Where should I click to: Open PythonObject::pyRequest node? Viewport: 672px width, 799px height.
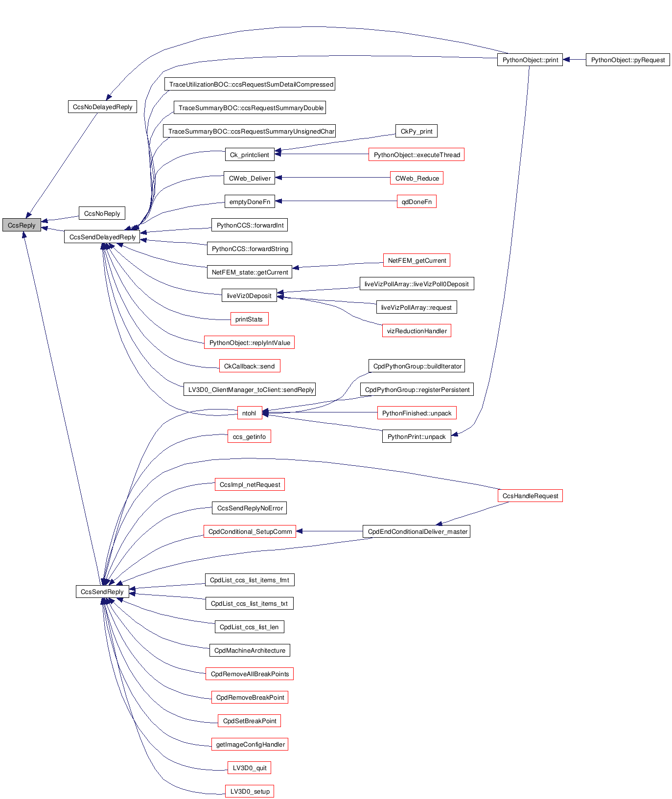point(627,60)
